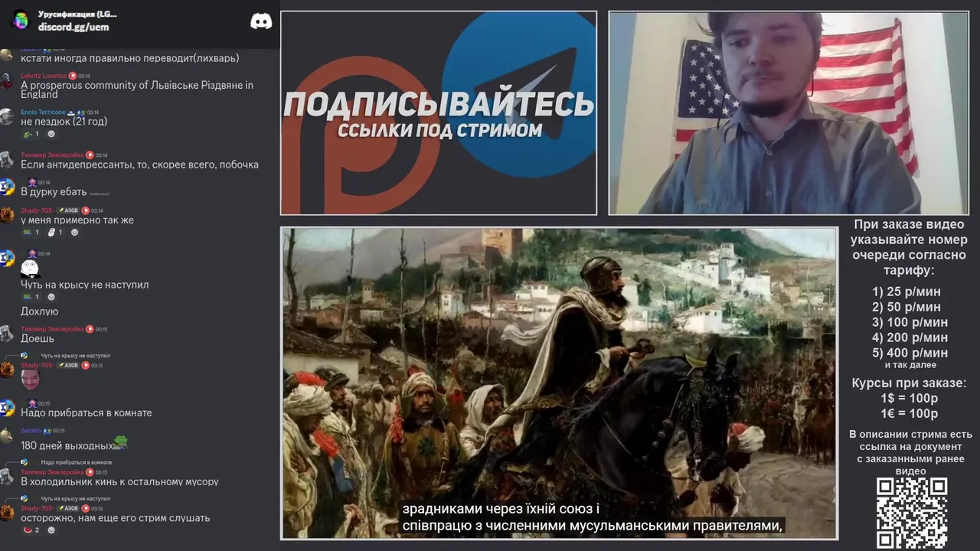980x551 pixels.
Task: Click Shady-705 name above 'осторожно' message
Action: [x=38, y=508]
